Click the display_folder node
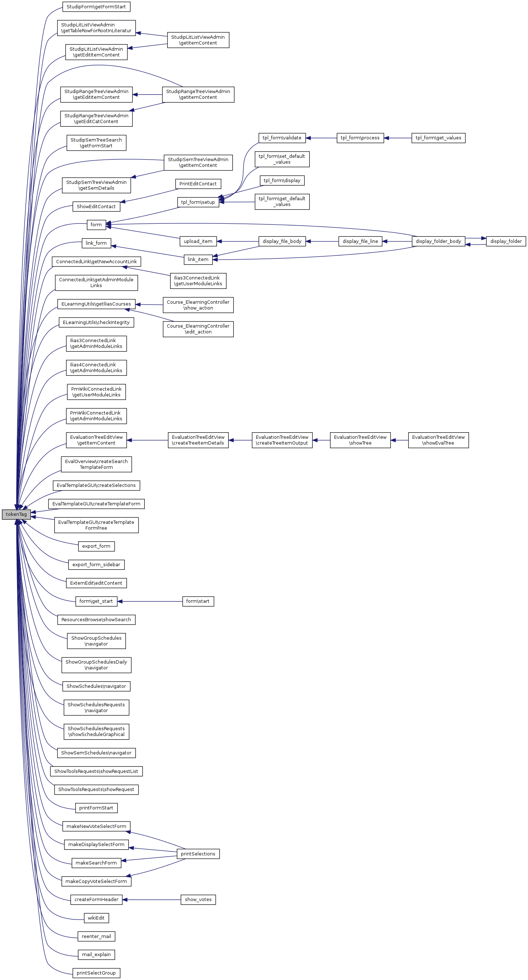 506,241
